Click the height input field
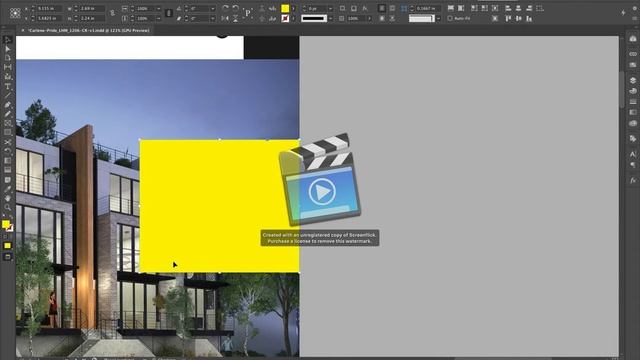The image size is (640, 360). pos(92,18)
